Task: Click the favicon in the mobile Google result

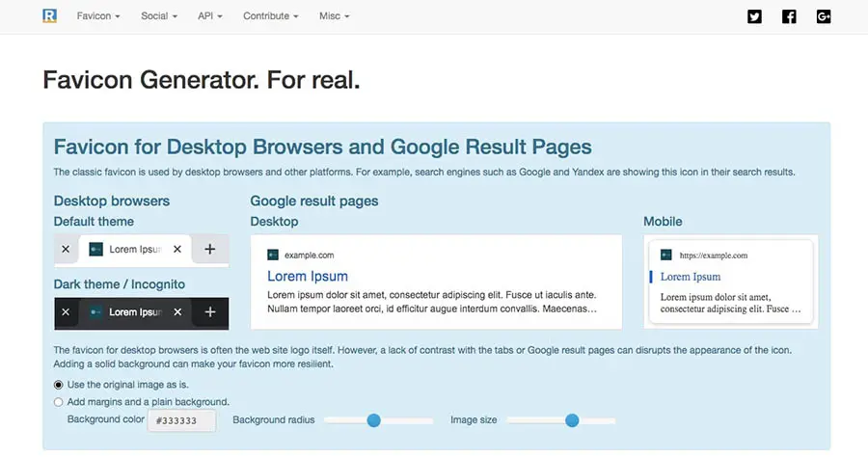Action: 666,255
